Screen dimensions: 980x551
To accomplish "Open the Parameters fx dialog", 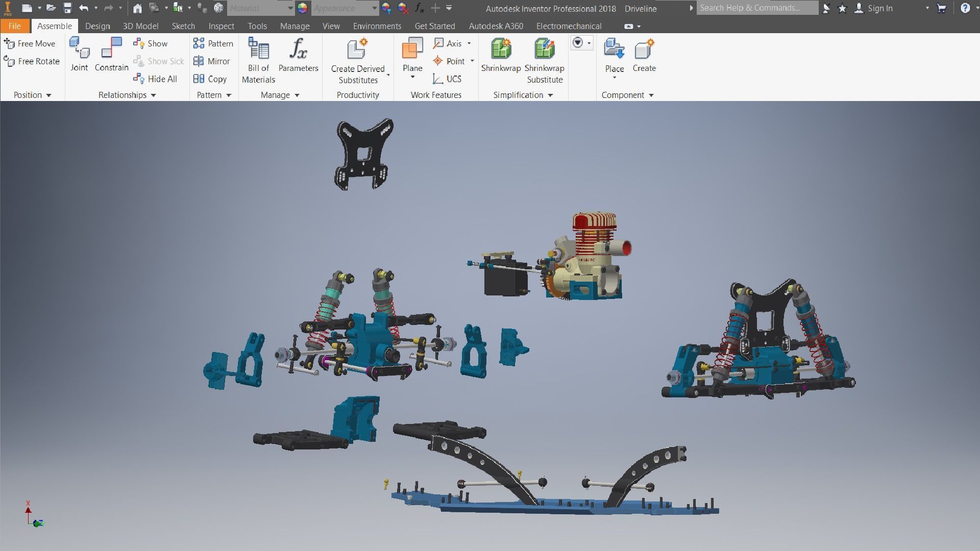I will point(298,49).
